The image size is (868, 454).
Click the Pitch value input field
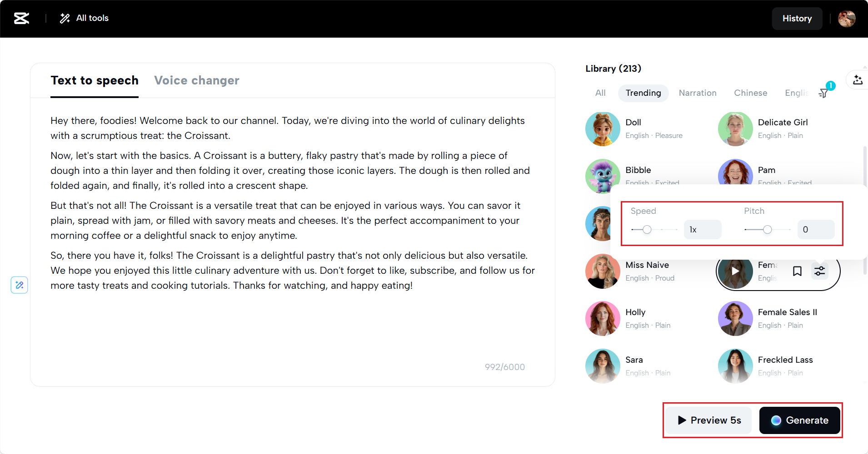[816, 230]
